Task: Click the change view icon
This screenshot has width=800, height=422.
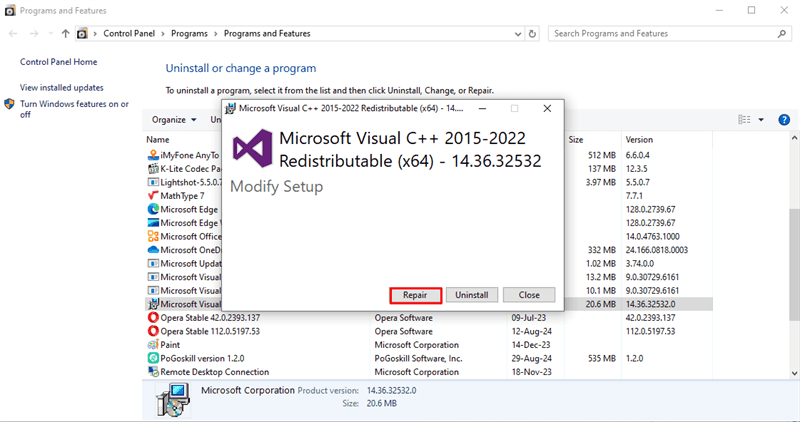Action: (744, 120)
